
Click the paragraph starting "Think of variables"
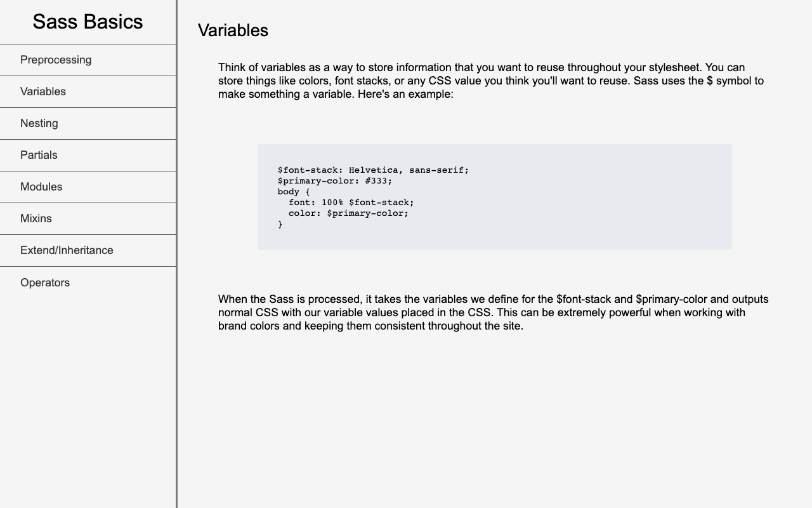[x=492, y=81]
